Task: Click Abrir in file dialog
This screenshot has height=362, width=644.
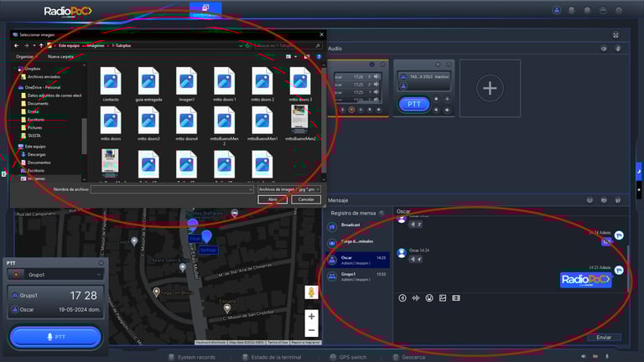Action: [273, 199]
